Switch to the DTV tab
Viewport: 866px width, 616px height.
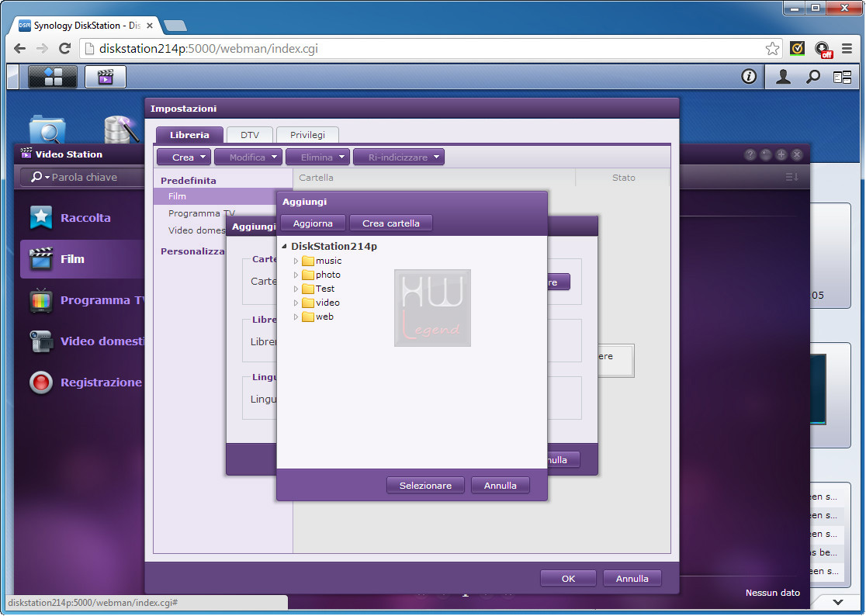click(250, 135)
